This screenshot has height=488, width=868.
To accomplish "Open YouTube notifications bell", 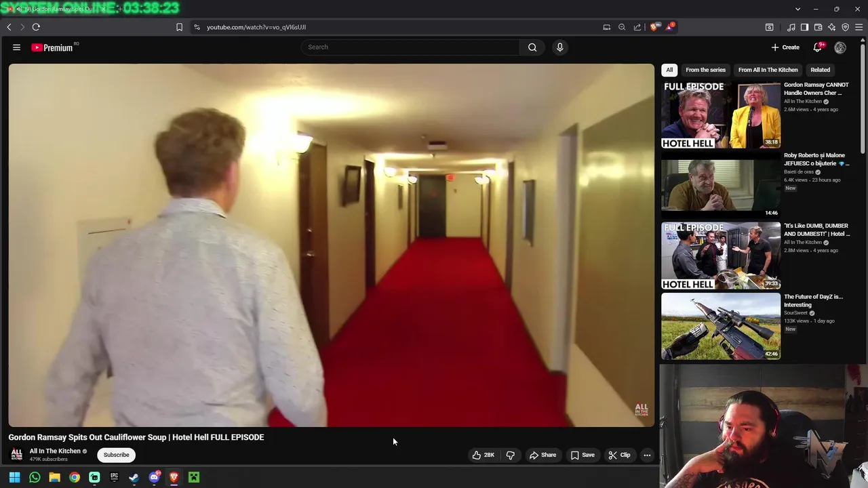I will pyautogui.click(x=818, y=47).
